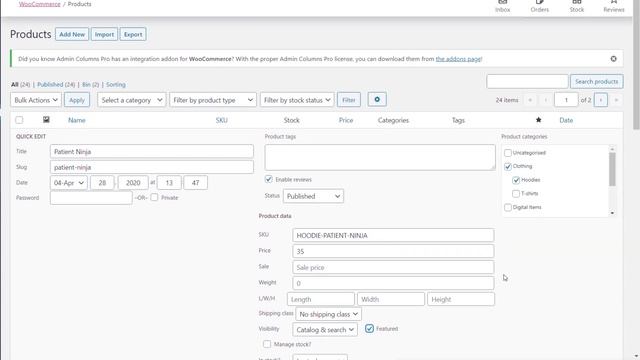Sort products by SKU column

tap(222, 120)
